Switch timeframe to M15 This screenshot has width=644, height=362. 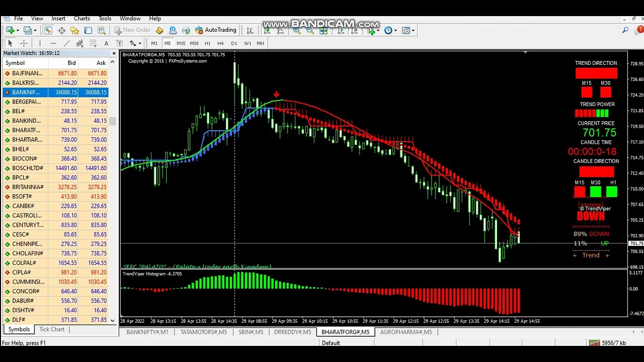coord(181,43)
